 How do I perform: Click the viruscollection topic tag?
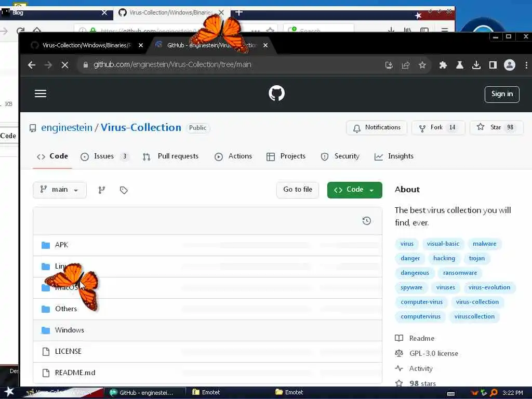[x=474, y=316]
